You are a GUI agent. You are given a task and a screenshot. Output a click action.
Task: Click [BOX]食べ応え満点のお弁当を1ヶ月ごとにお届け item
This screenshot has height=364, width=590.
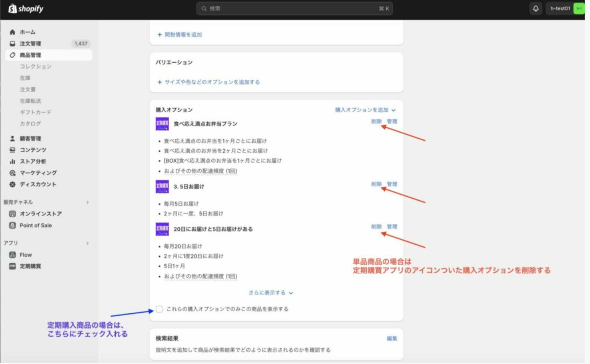click(x=222, y=161)
